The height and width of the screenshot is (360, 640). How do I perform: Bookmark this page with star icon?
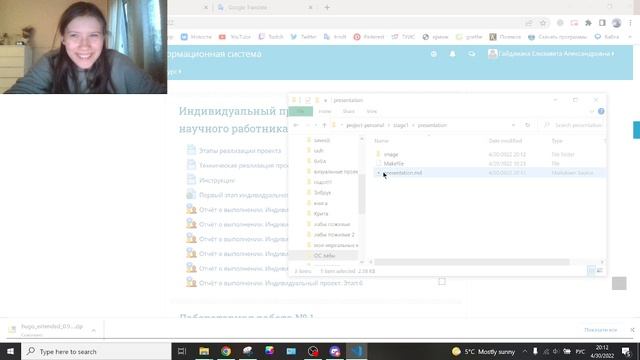click(x=542, y=23)
